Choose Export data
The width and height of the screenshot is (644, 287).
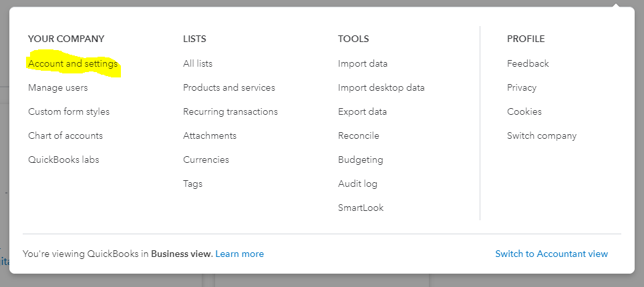point(363,112)
